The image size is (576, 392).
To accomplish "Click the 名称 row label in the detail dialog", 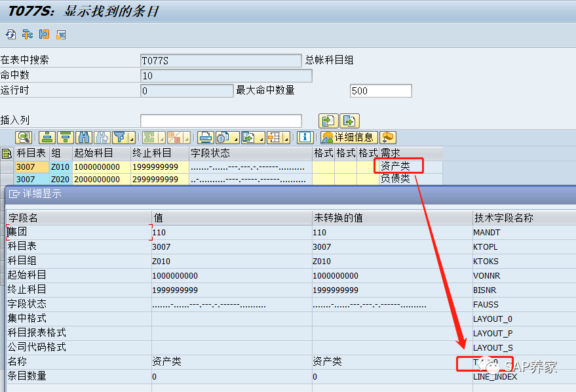I will coord(17,361).
